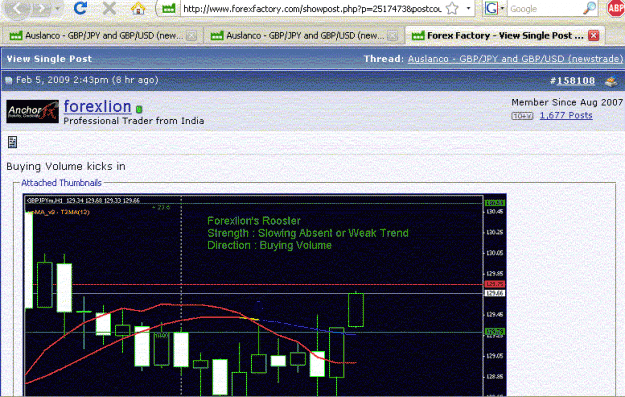Click the post document icon
This screenshot has width=625, height=397.
(x=12, y=142)
